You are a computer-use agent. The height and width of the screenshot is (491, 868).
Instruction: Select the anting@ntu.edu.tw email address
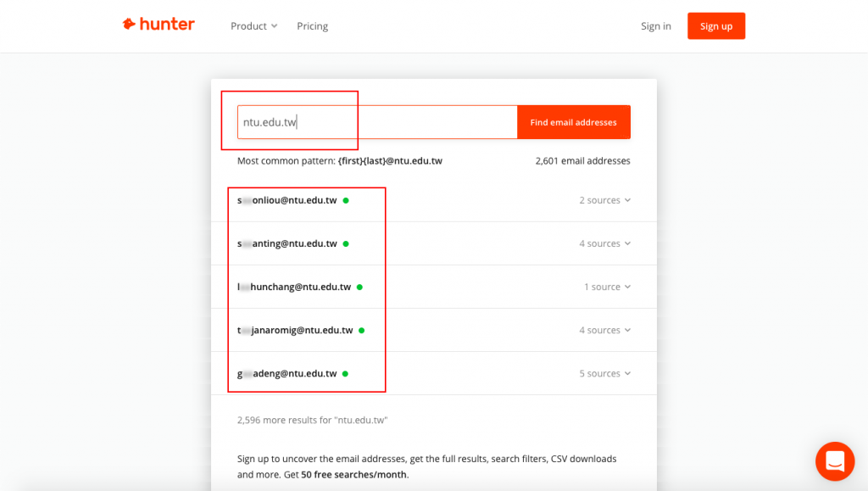[x=287, y=243]
